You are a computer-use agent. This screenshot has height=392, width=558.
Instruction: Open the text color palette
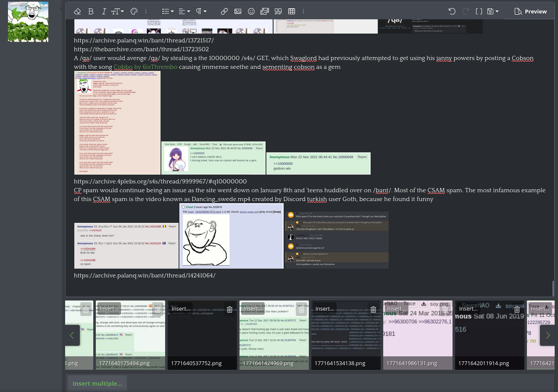(134, 11)
